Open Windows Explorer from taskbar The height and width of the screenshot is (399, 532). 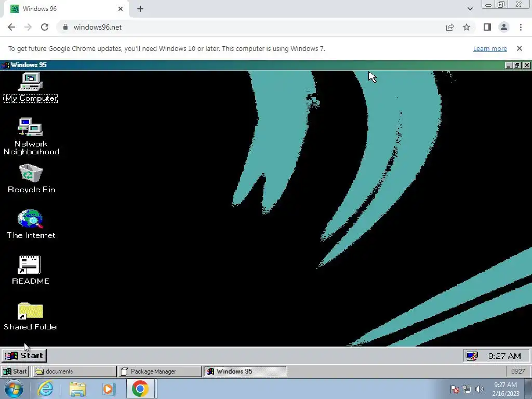[77, 389]
